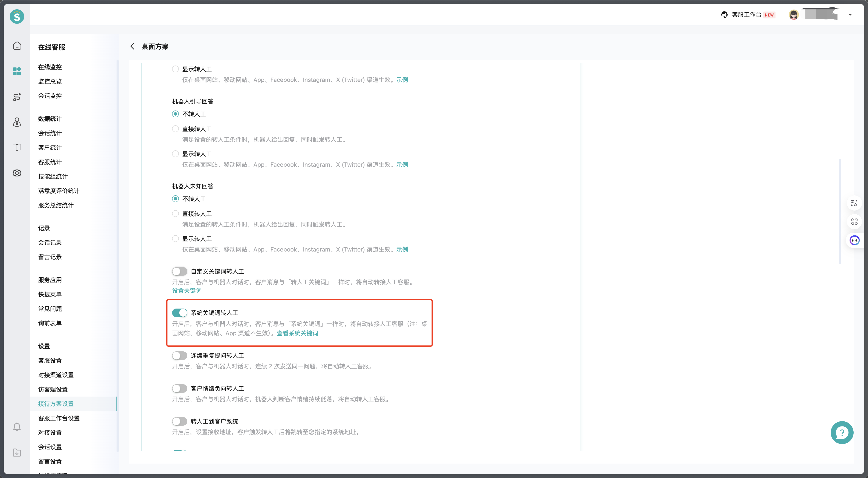
Task: Open 留言记录 in sidebar
Action: coord(50,257)
